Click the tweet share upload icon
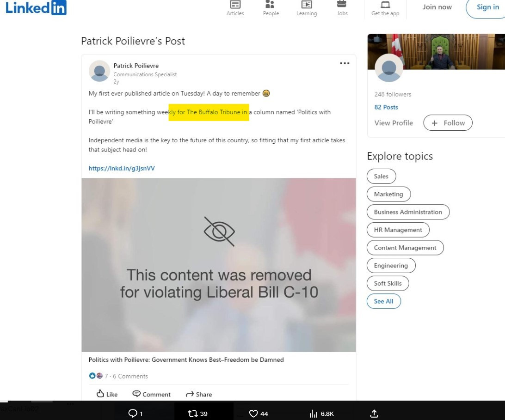This screenshot has height=420, width=505. tap(374, 414)
